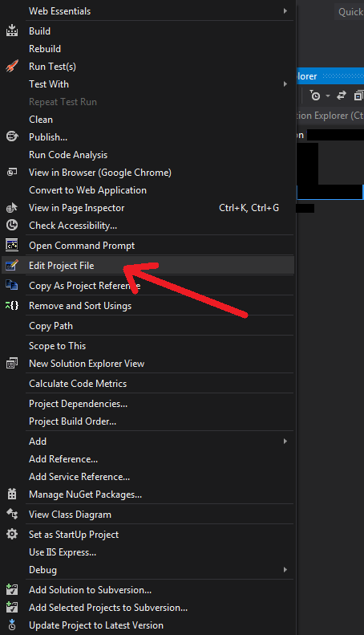Click the NuGet package icon

coord(12,494)
